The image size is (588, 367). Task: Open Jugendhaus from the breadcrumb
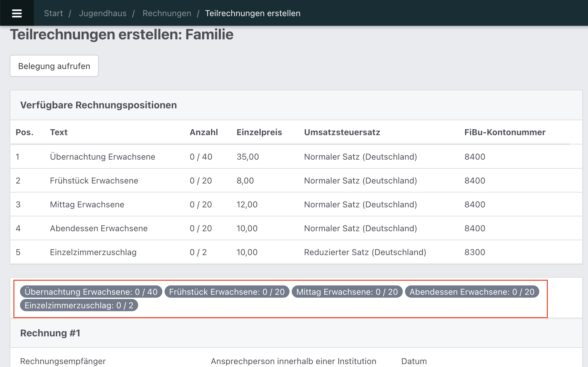103,13
